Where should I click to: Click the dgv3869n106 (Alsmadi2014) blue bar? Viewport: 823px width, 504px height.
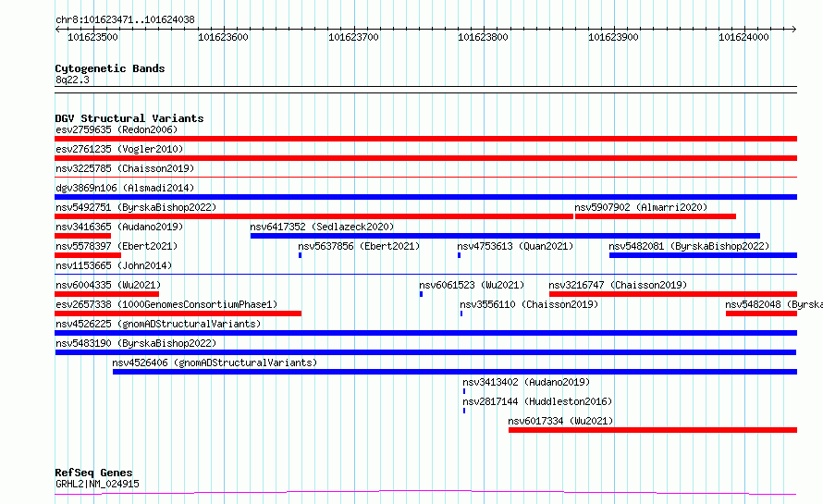click(425, 197)
